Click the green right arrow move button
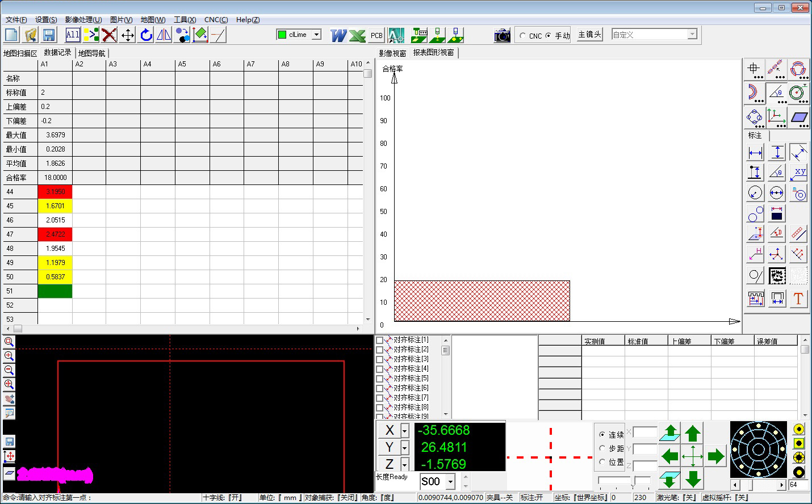This screenshot has height=504, width=812. tap(715, 456)
